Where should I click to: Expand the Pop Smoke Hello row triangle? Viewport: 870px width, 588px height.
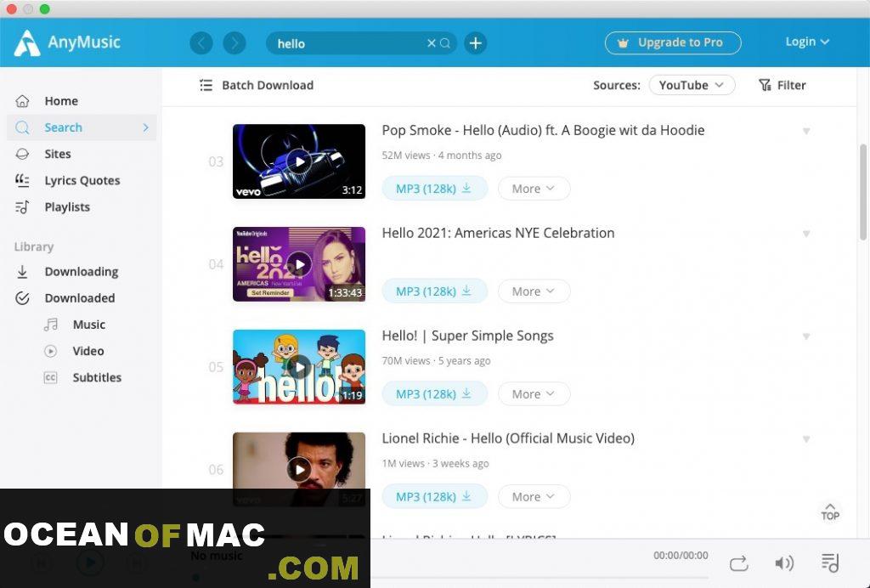[x=806, y=131]
